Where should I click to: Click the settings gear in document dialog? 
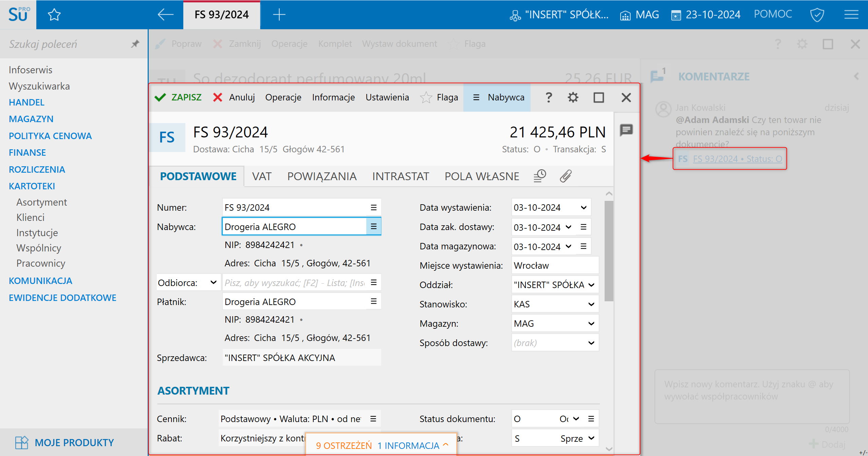[573, 98]
